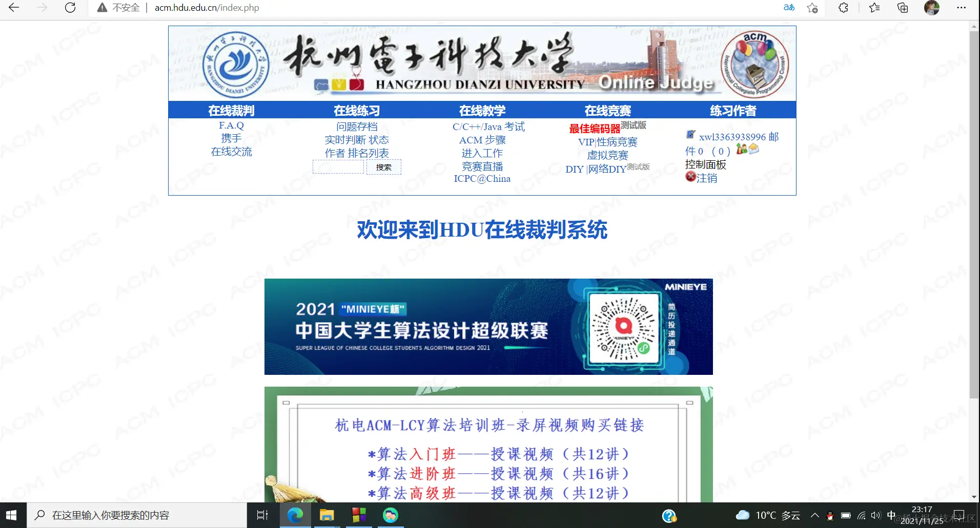Open the notification action center
This screenshot has height=528, width=980.
click(x=958, y=516)
